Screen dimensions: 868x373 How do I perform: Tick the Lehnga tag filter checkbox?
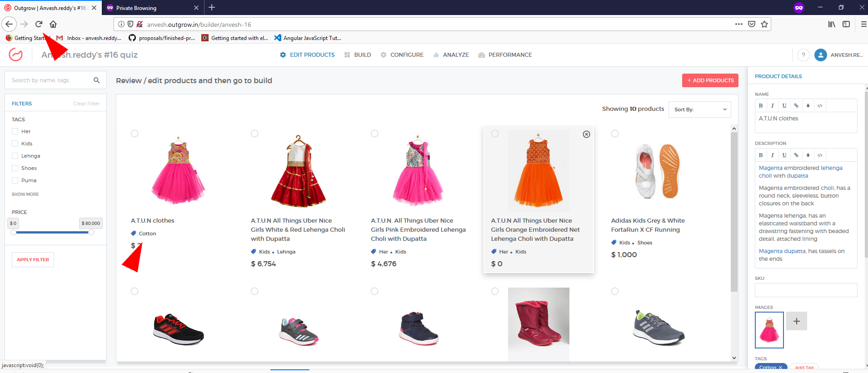pyautogui.click(x=15, y=156)
